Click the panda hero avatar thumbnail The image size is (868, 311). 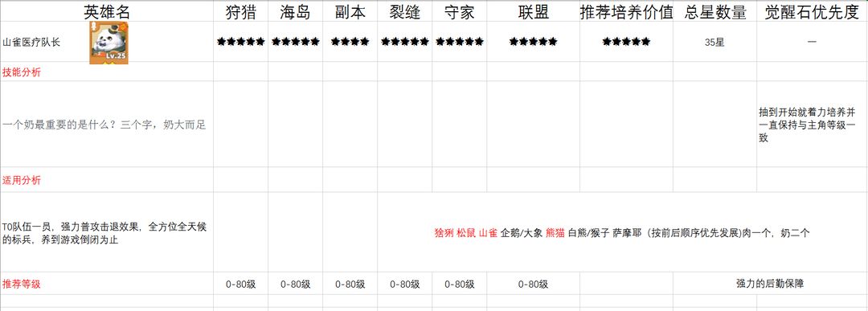pyautogui.click(x=109, y=43)
